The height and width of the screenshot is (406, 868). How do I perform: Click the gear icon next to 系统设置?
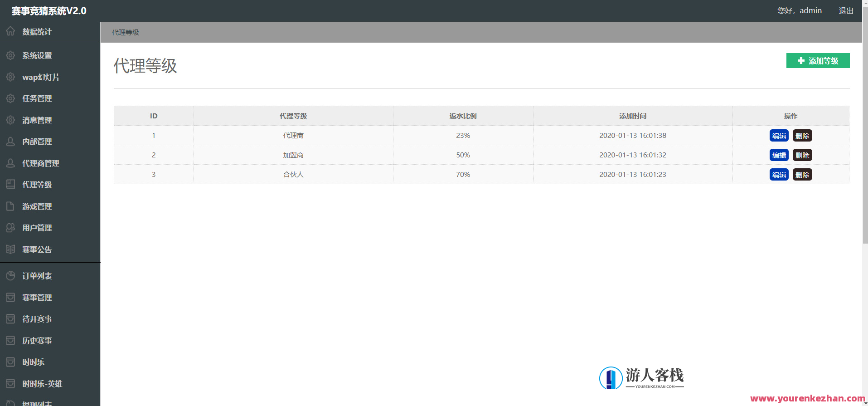(x=10, y=55)
